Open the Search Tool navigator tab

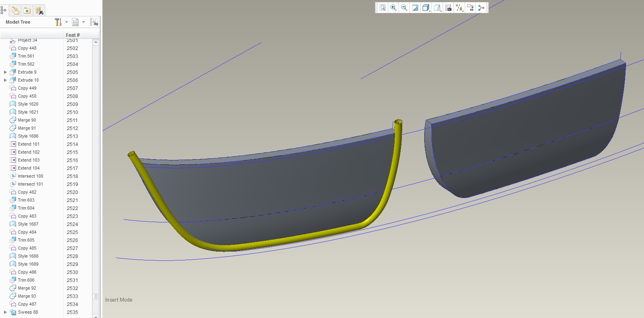tap(39, 10)
